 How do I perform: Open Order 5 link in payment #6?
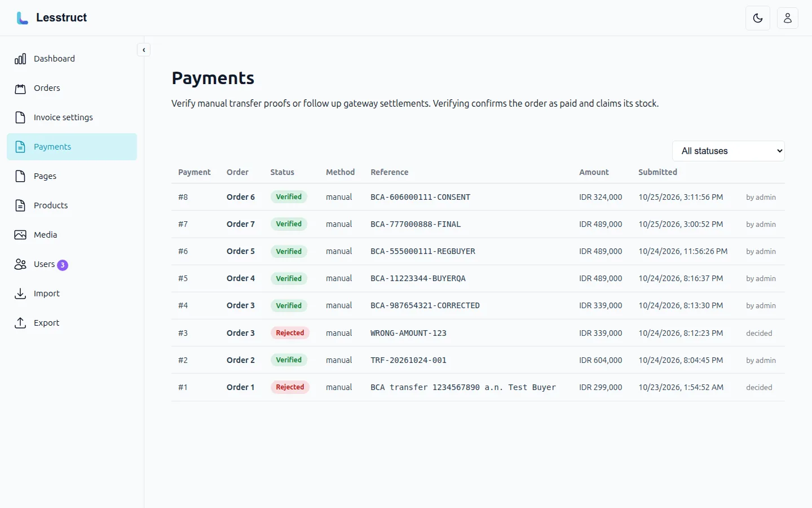[241, 251]
